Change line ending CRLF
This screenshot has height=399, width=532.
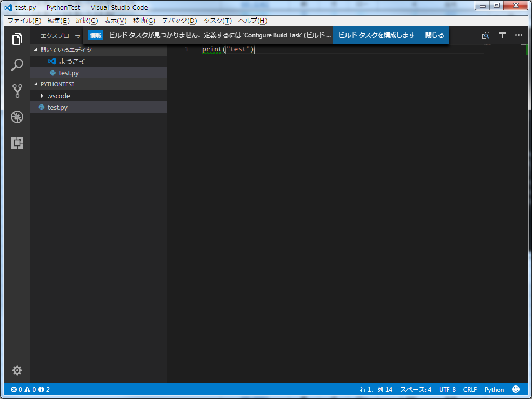[x=470, y=390]
